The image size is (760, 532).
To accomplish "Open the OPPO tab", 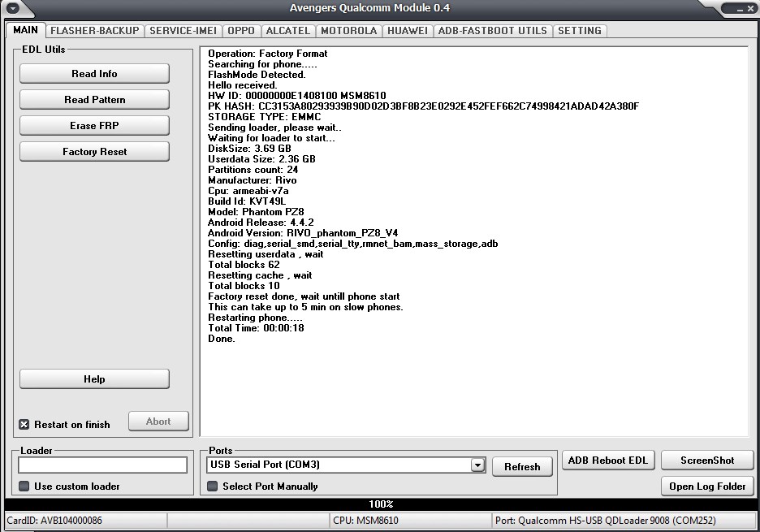I will click(241, 31).
